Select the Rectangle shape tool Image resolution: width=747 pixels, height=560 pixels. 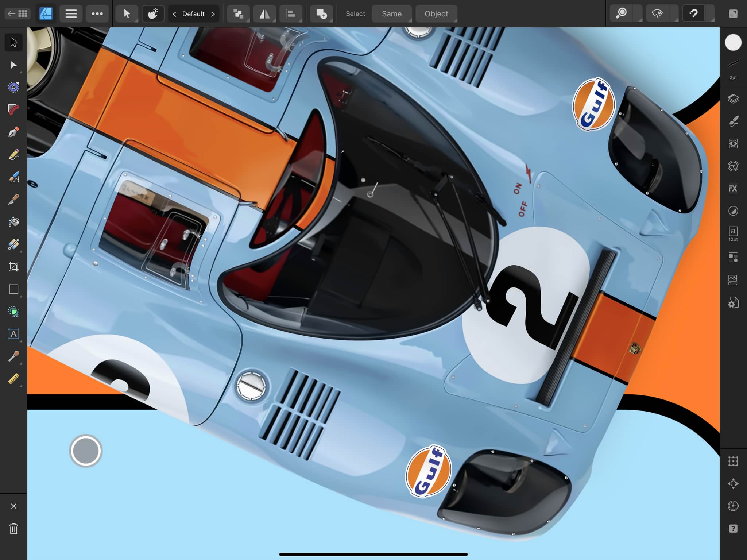[x=13, y=289]
